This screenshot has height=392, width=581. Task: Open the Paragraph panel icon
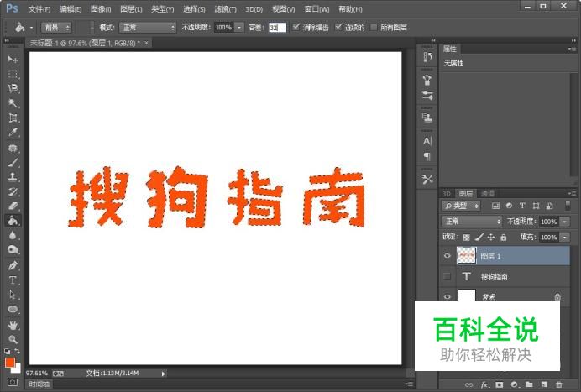(427, 156)
